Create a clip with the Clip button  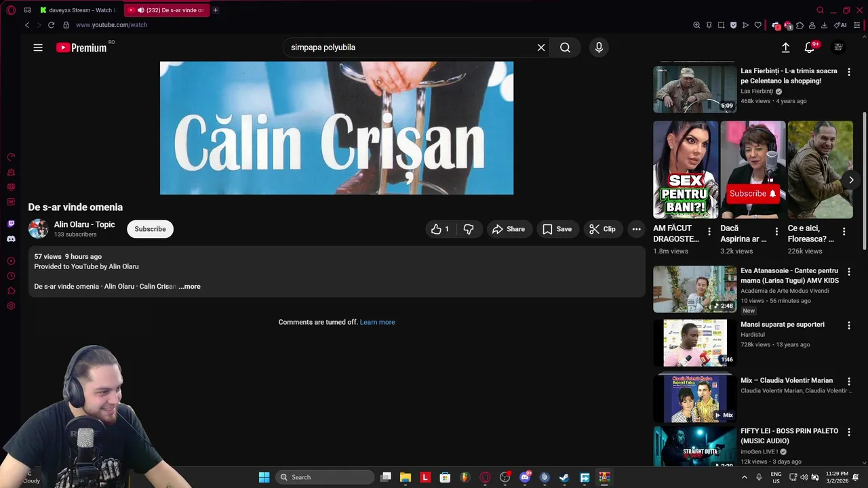(x=602, y=229)
